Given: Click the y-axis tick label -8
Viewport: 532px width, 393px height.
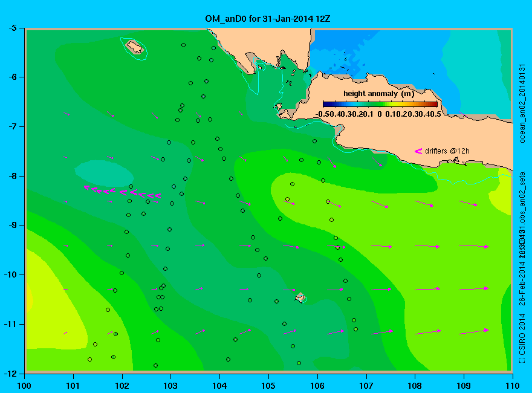Looking at the screenshot, I should [x=12, y=176].
